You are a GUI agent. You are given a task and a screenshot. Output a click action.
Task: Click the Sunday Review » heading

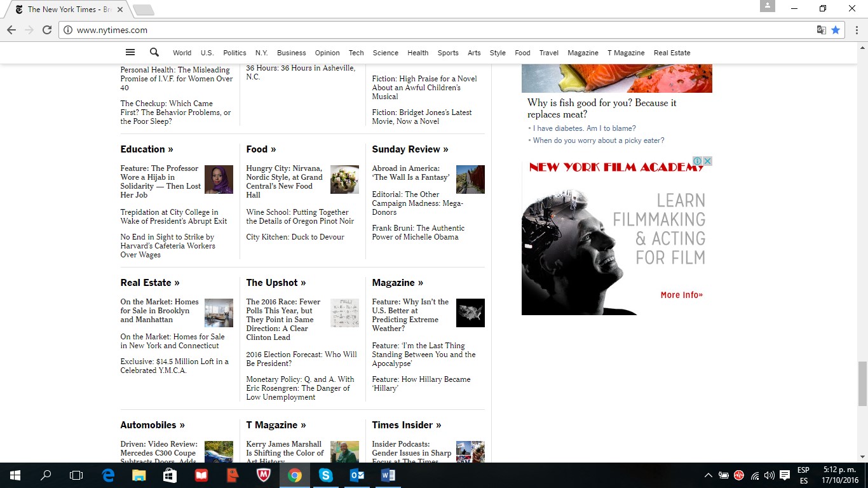pos(410,149)
